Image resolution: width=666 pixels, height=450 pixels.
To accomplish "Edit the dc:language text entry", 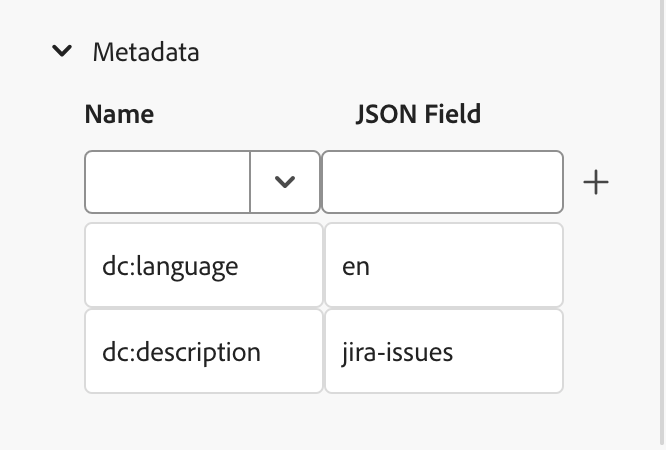I will [170, 266].
